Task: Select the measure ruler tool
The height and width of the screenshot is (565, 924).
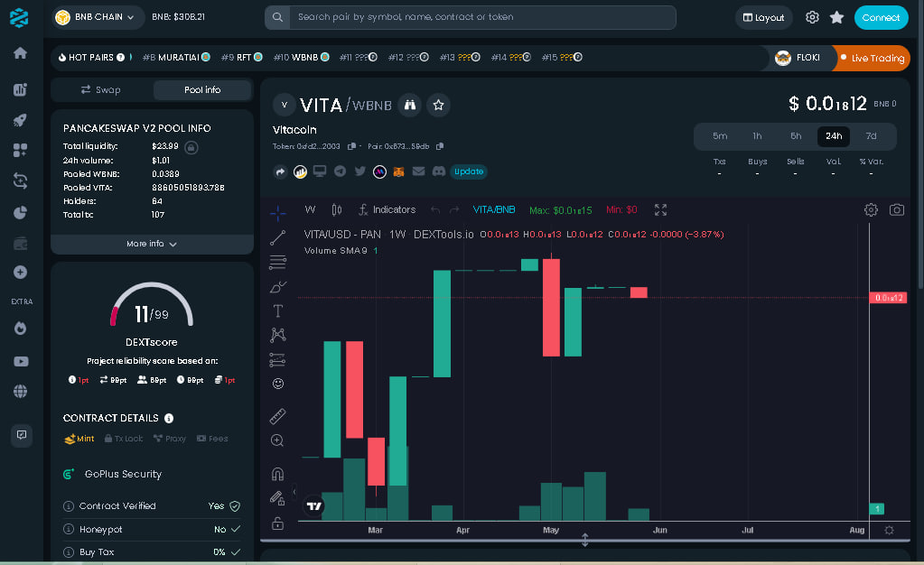Action: (x=277, y=416)
